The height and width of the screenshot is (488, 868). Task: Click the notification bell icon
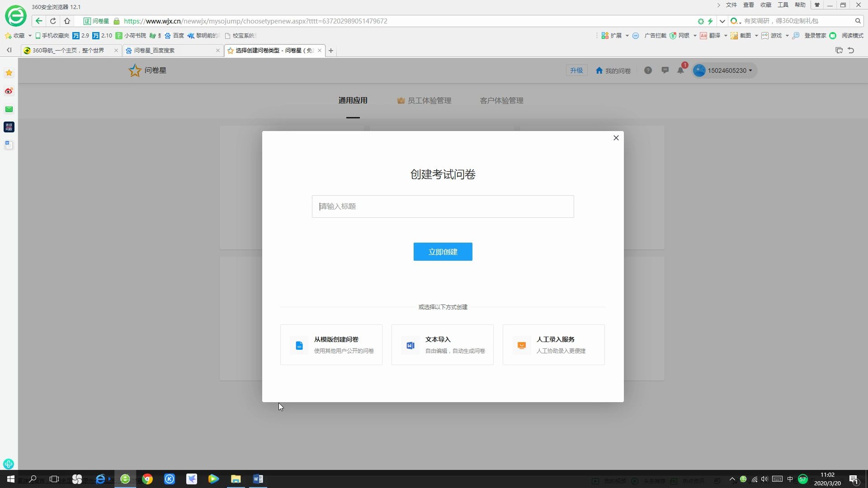click(x=680, y=70)
